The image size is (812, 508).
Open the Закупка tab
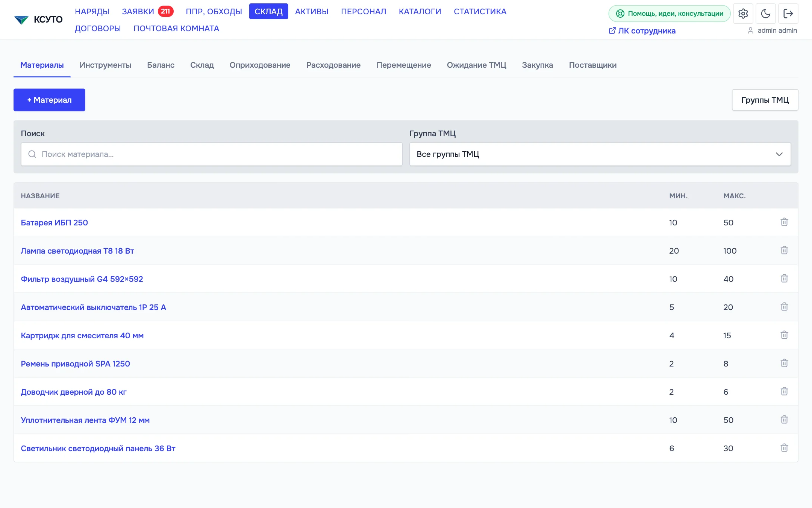[x=537, y=65]
